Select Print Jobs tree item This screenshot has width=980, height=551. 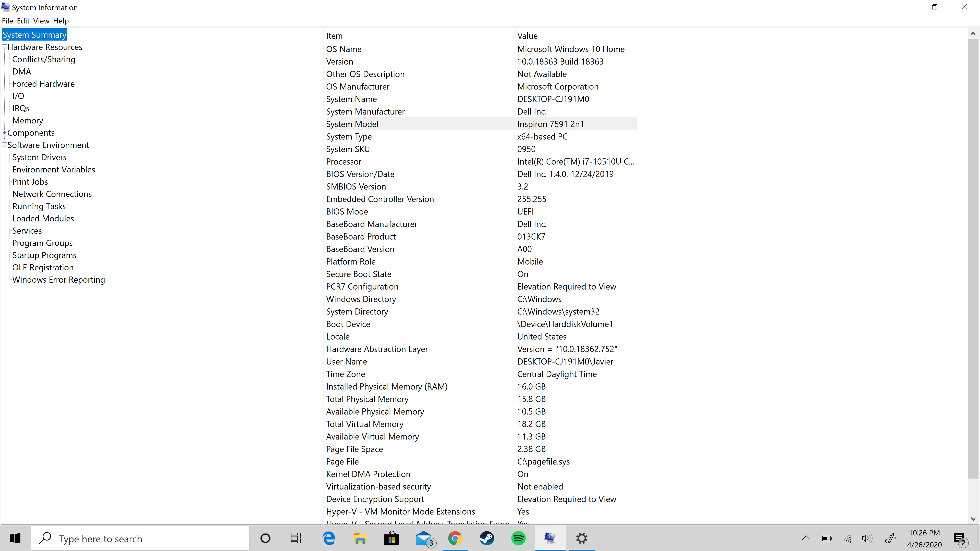tap(30, 182)
